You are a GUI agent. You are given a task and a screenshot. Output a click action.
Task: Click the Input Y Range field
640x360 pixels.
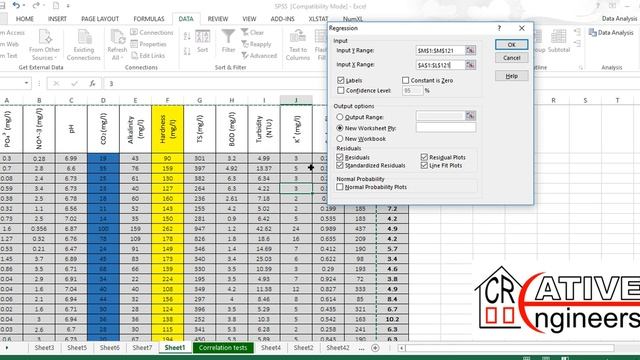point(440,50)
